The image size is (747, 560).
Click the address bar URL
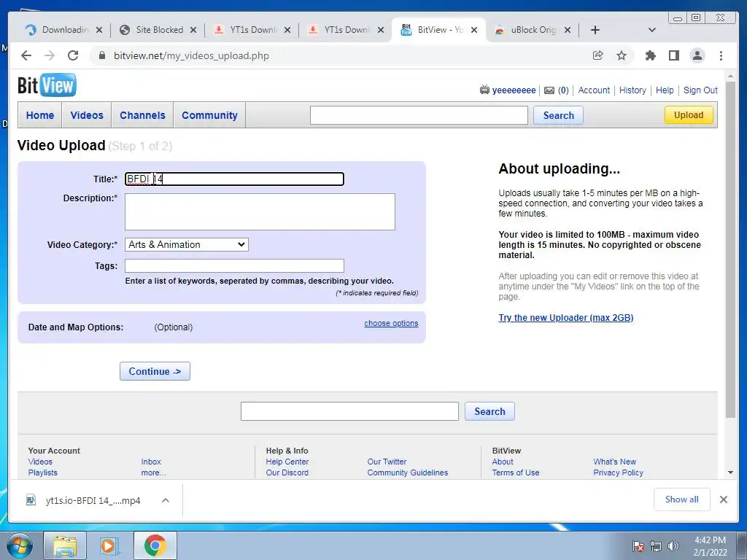coord(192,55)
